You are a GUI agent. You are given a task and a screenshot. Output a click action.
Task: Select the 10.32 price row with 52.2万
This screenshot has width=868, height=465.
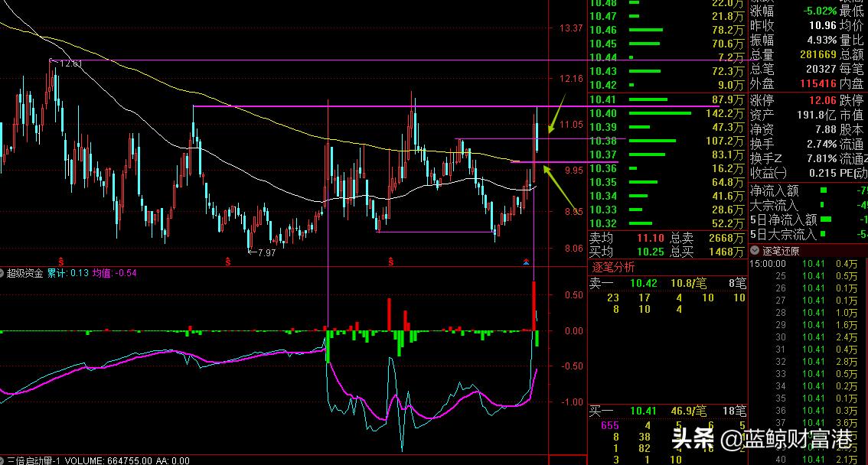667,223
